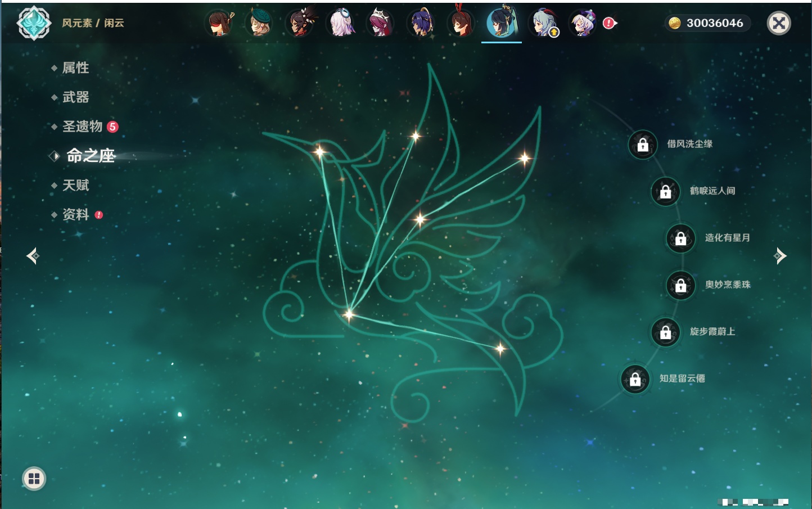Image resolution: width=812 pixels, height=509 pixels.
Task: Go to next character with right arrow
Action: [x=780, y=256]
